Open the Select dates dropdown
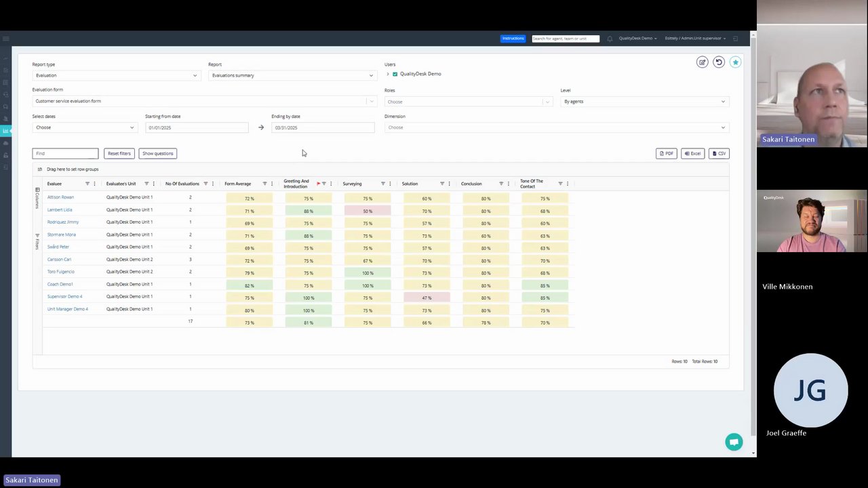The image size is (868, 488). pyautogui.click(x=85, y=127)
